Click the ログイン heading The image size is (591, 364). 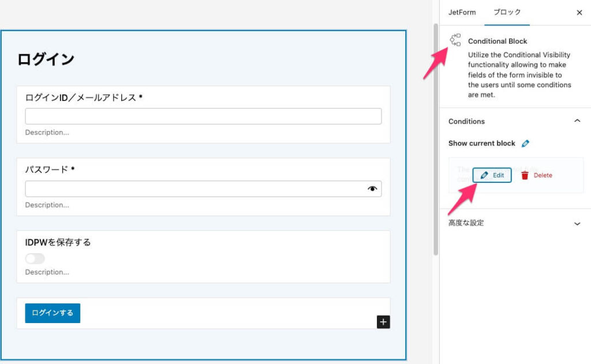(46, 59)
